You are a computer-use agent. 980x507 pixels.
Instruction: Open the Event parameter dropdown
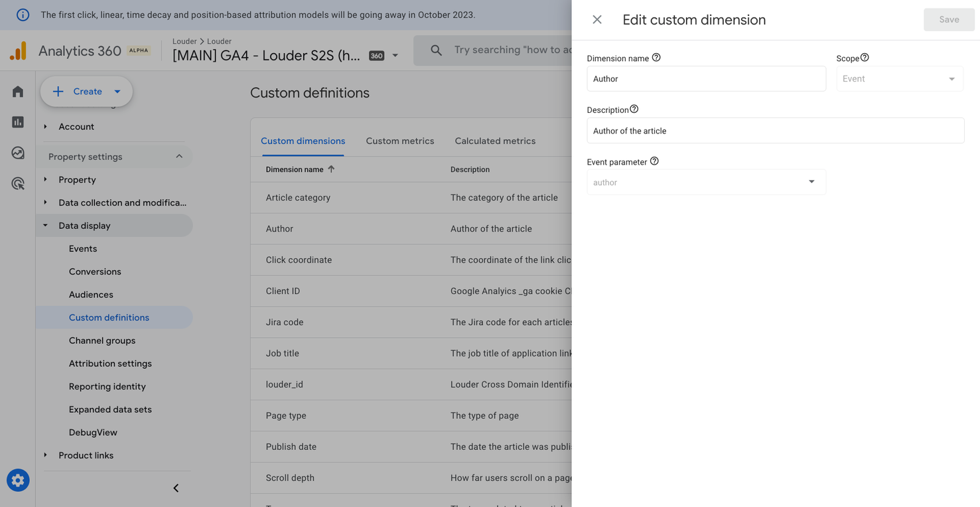(x=706, y=182)
